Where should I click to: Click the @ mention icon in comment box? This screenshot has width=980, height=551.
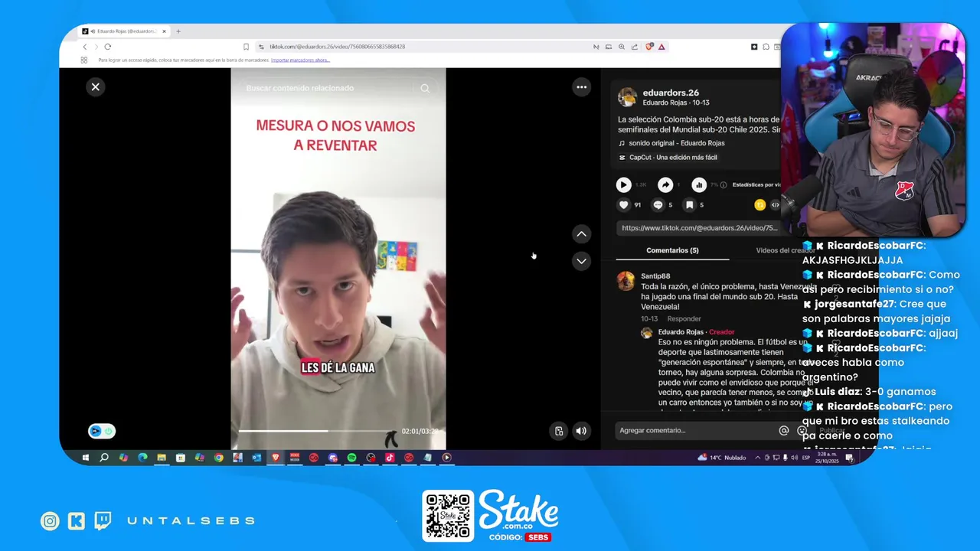784,431
